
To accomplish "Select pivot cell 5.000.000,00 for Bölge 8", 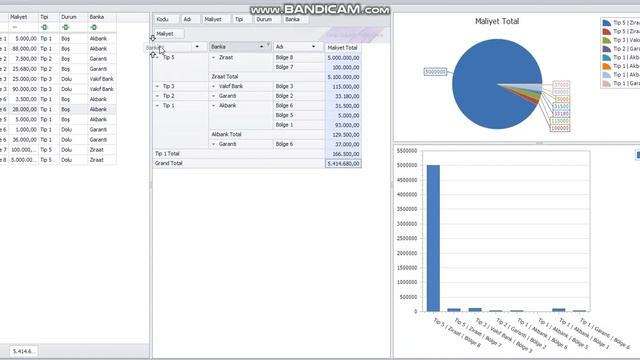I will (x=343, y=58).
